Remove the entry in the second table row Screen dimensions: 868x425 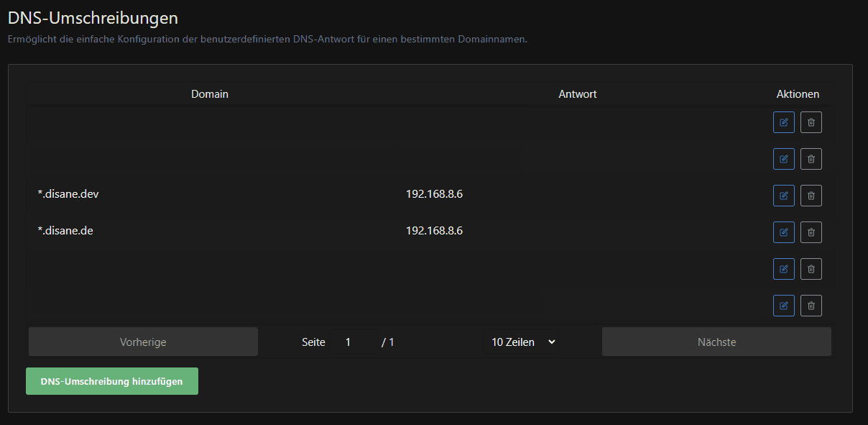tap(811, 159)
